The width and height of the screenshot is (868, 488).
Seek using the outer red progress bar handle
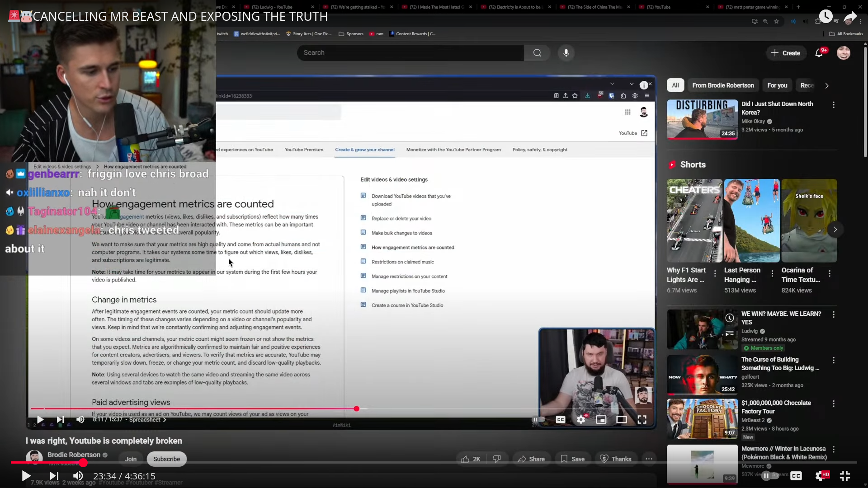83,462
